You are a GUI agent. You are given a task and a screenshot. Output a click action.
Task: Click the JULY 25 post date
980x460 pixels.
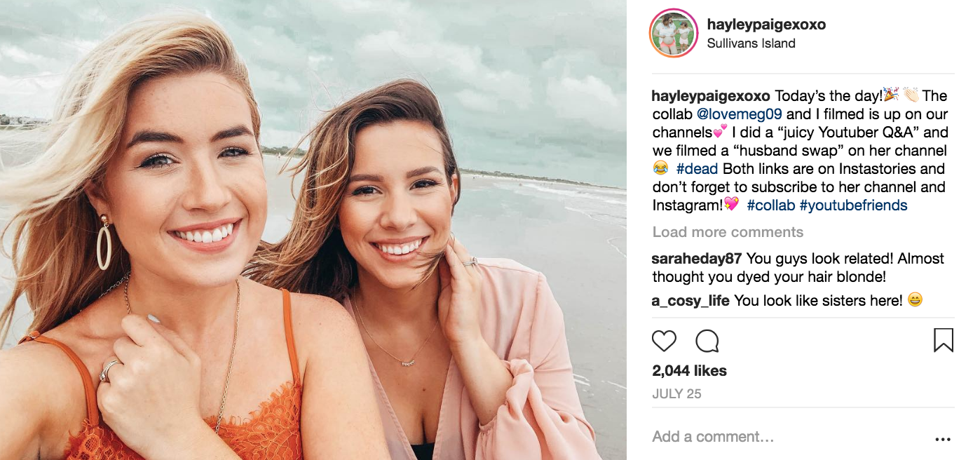click(676, 393)
